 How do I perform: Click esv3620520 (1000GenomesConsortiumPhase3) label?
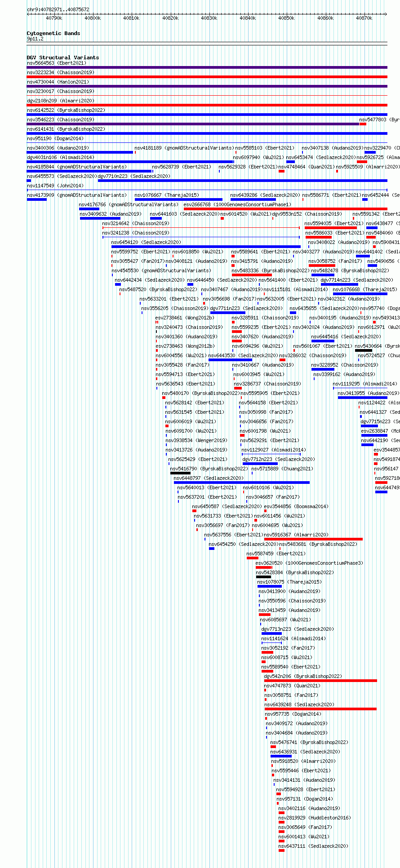[x=309, y=563]
